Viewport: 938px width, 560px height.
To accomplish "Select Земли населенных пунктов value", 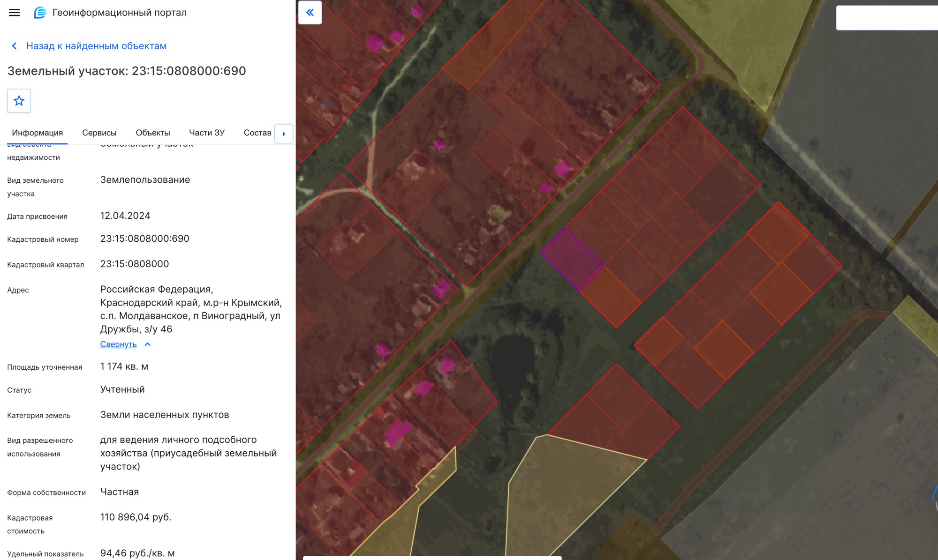I will (165, 415).
